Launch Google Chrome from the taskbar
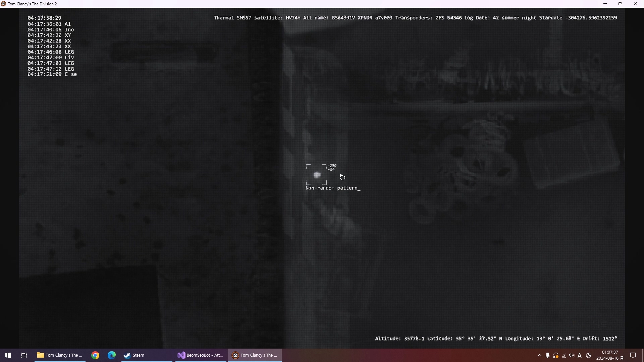644x362 pixels. 95,355
